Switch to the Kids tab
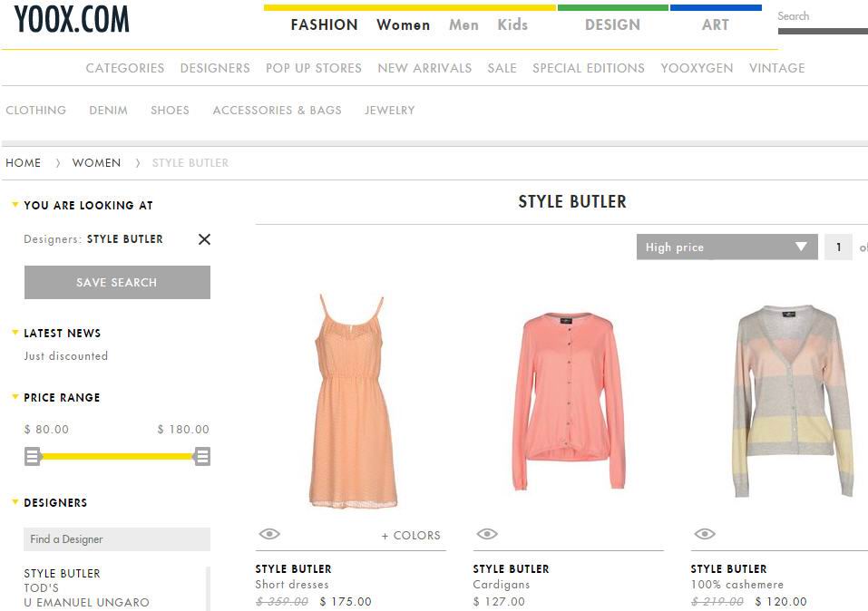868x611 pixels. pyautogui.click(x=512, y=24)
